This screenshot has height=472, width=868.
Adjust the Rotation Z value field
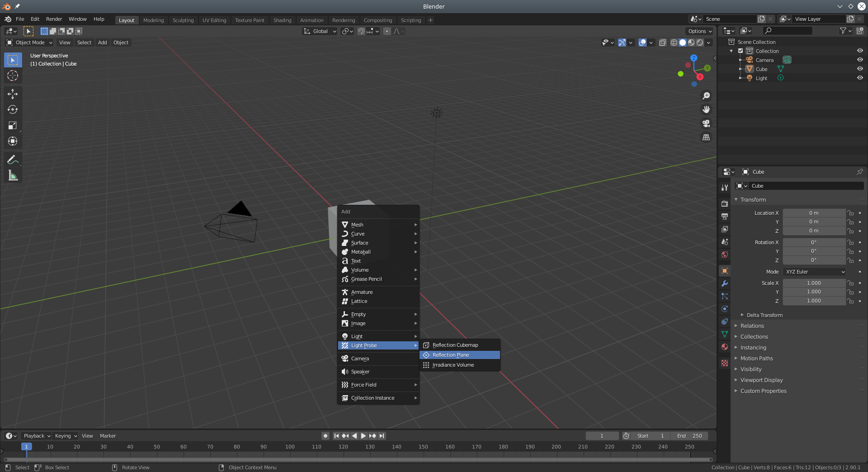(814, 260)
